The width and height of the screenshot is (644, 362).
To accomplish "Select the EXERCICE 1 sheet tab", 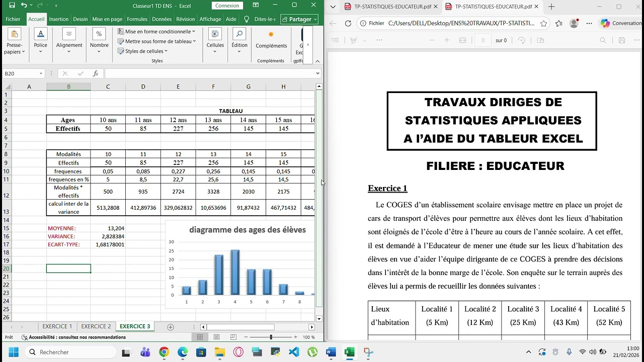I will click(x=57, y=327).
